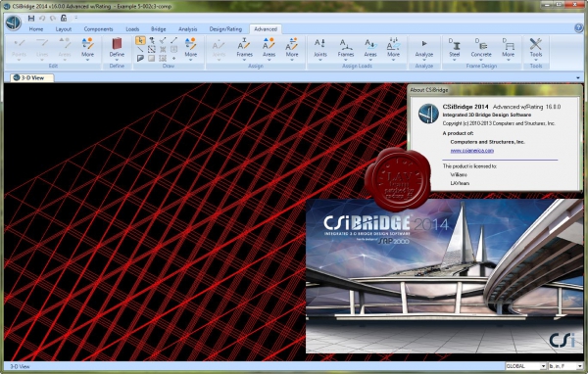This screenshot has height=374, width=588.
Task: Expand More in Assign Loads group
Action: point(393,48)
